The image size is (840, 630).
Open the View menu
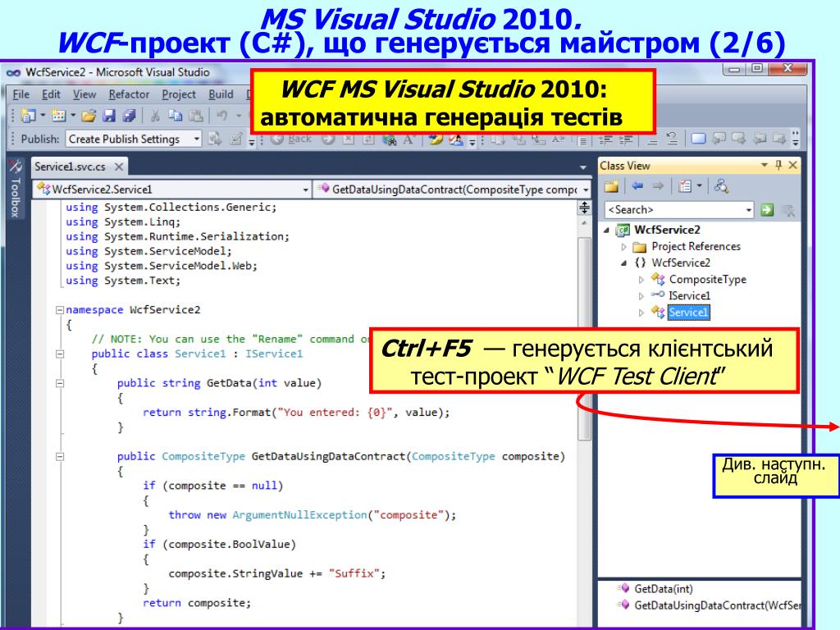tap(84, 95)
